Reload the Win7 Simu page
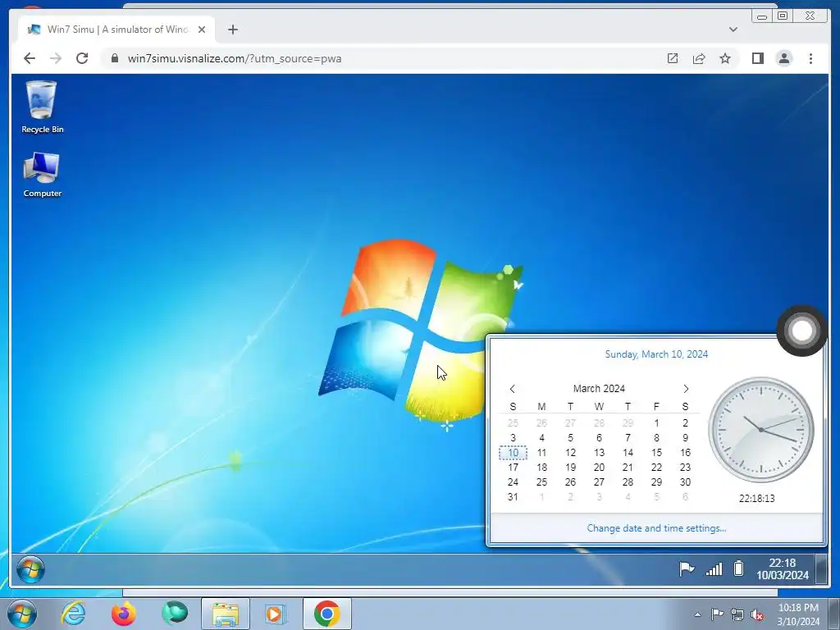This screenshot has width=840, height=630. [x=82, y=58]
